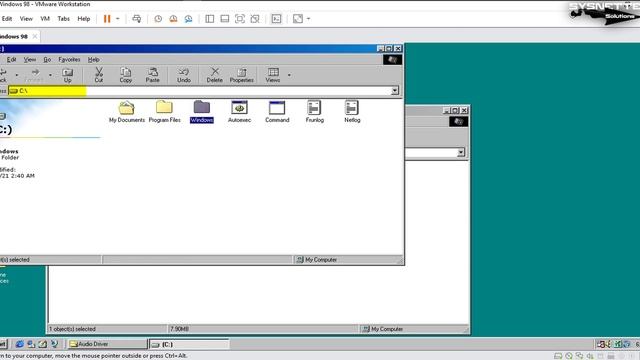Switch to (C:) taskbar button
640x360 pixels.
[x=189, y=344]
